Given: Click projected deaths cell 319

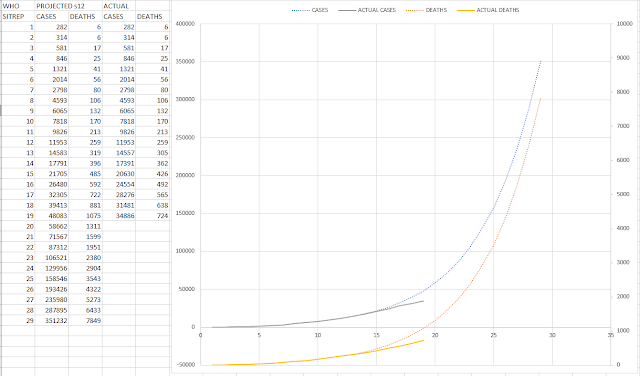Looking at the screenshot, I should [85, 153].
